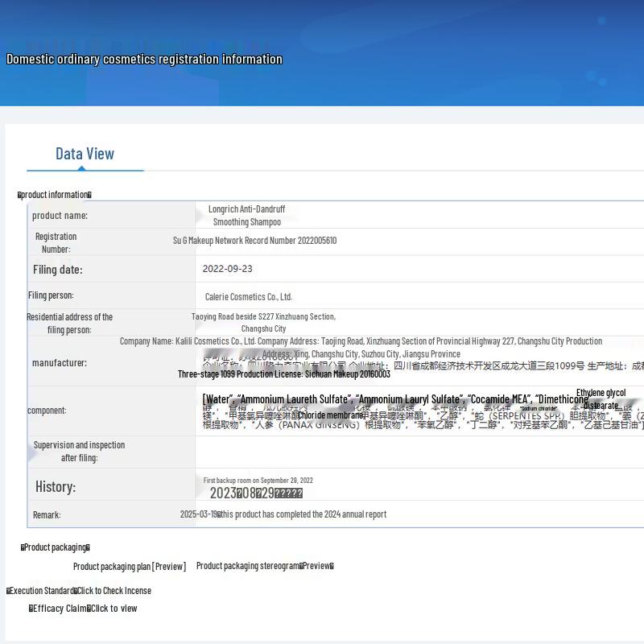This screenshot has height=644, width=644.
Task: Click the History first backup date entry
Action: [x=258, y=480]
